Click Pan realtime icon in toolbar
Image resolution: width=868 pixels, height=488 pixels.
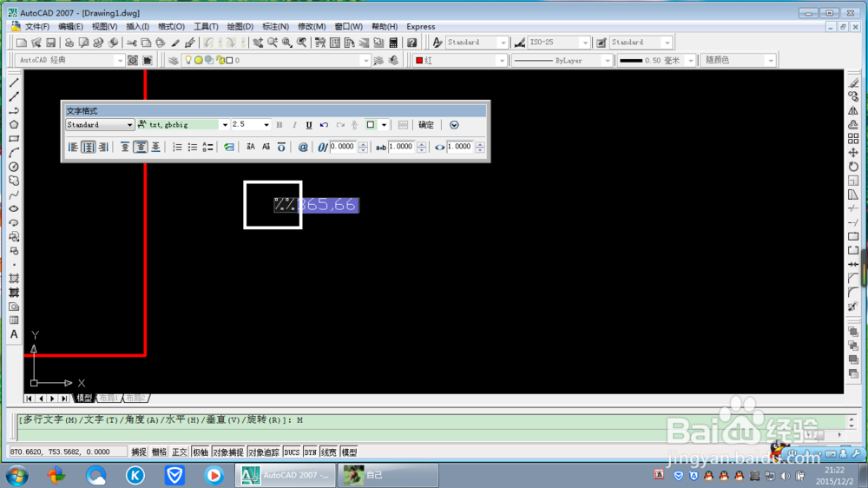[258, 43]
